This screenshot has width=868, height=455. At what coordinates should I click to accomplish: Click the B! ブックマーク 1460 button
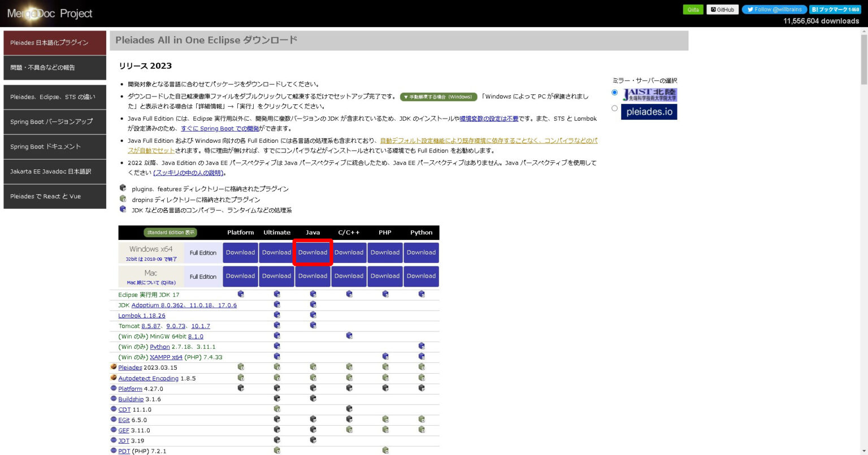point(835,9)
